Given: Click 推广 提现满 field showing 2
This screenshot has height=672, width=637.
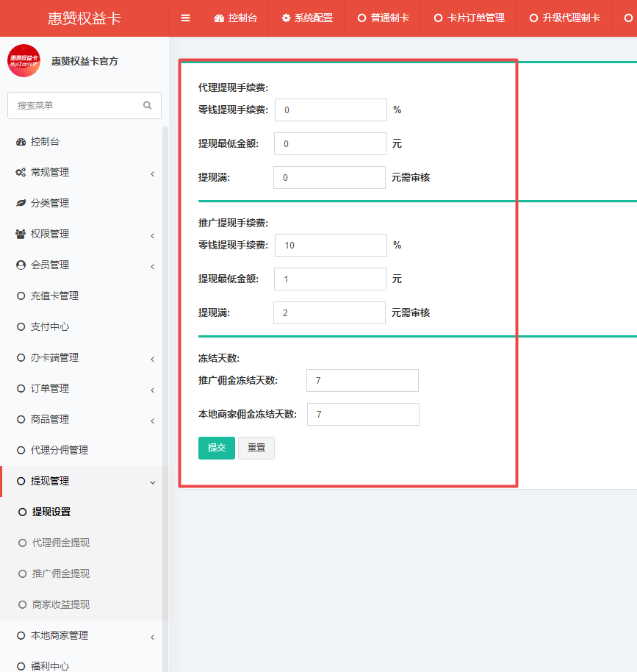Looking at the screenshot, I should [x=329, y=313].
